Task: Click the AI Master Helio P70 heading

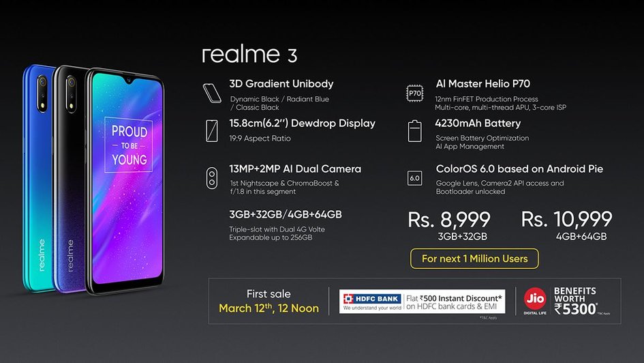Action: pyautogui.click(x=482, y=84)
